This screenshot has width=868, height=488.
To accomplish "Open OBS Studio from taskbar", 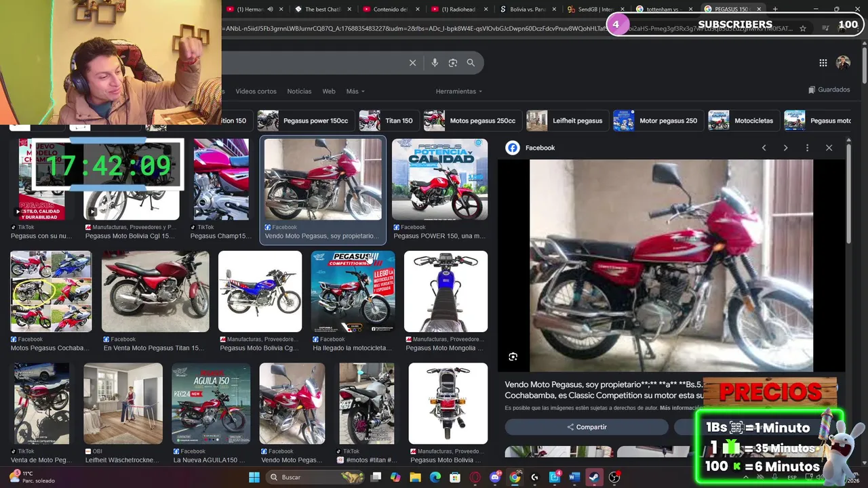I will tap(614, 477).
